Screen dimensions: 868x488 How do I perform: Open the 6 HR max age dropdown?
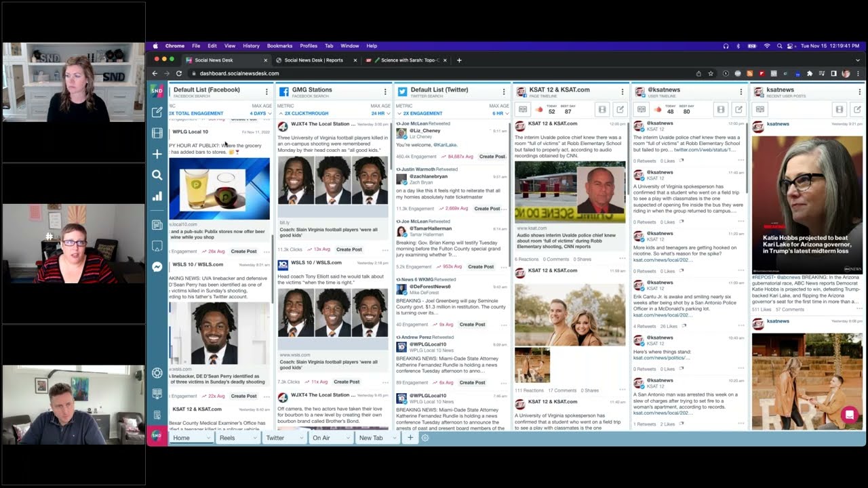[x=500, y=113]
